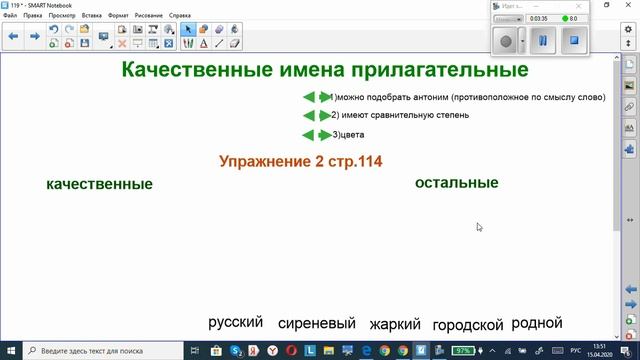Screen dimensions: 640x360
Task: Insert a table from the table dropdown
Action: tap(153, 43)
